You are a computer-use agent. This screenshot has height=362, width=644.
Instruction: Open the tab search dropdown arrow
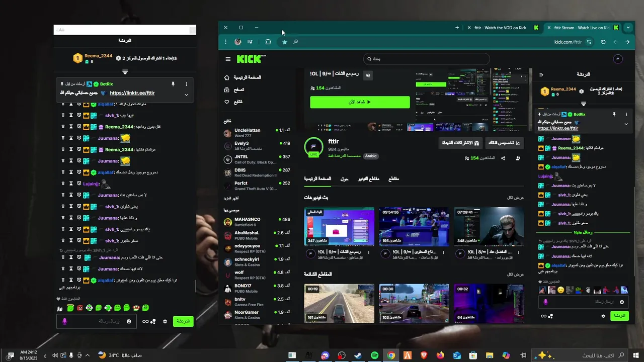pos(628,28)
